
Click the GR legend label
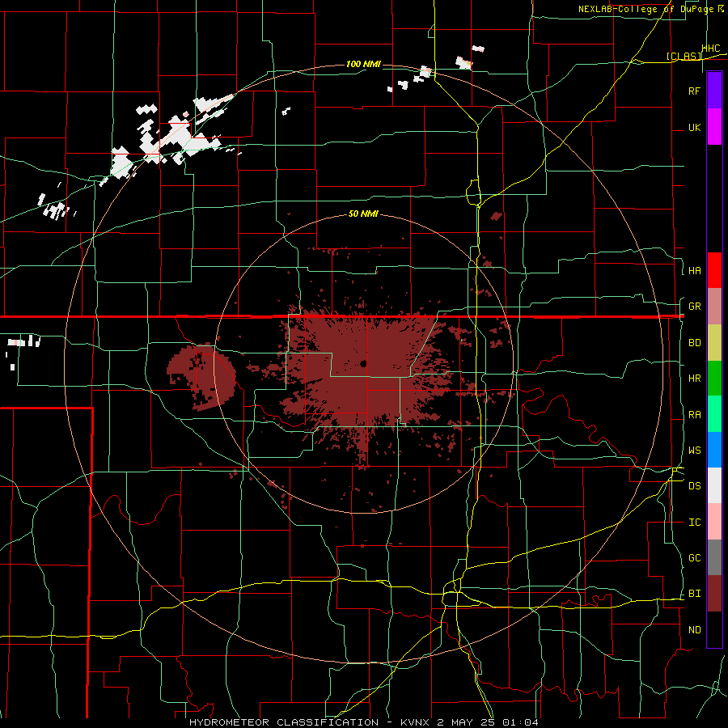(694, 307)
